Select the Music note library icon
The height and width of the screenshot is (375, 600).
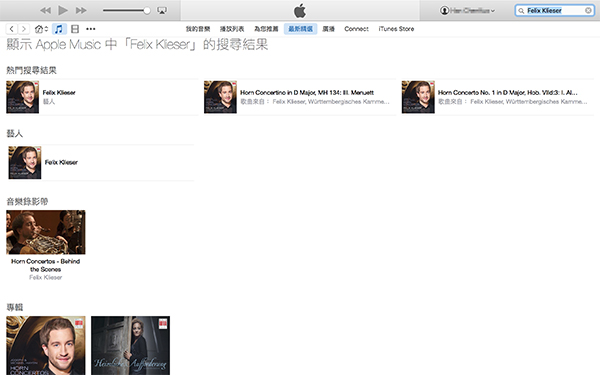click(x=59, y=29)
